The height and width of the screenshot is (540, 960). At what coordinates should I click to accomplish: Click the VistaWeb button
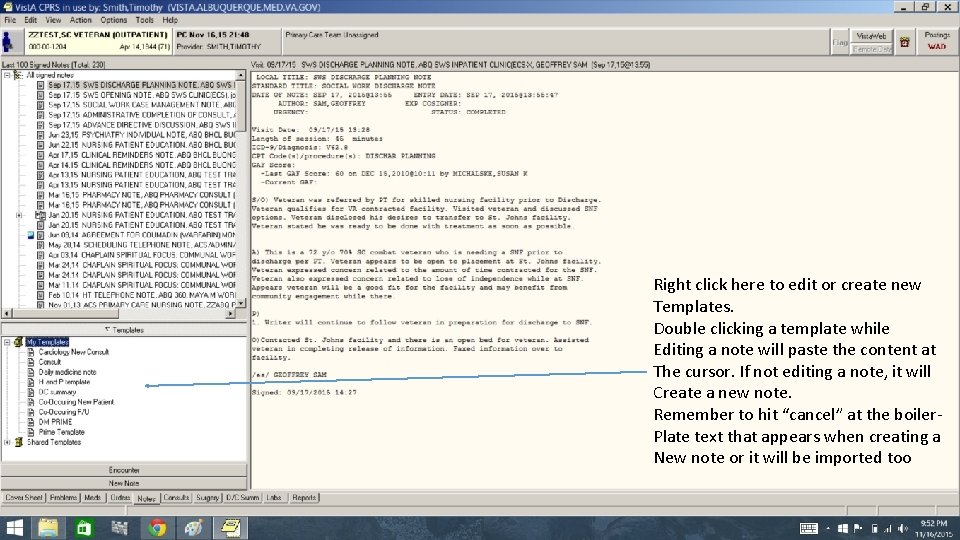871,36
